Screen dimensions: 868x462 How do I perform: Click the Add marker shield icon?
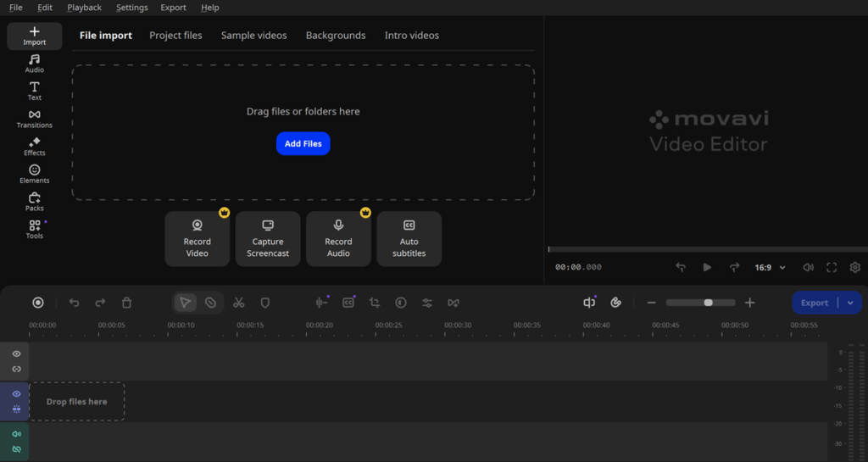pos(265,303)
